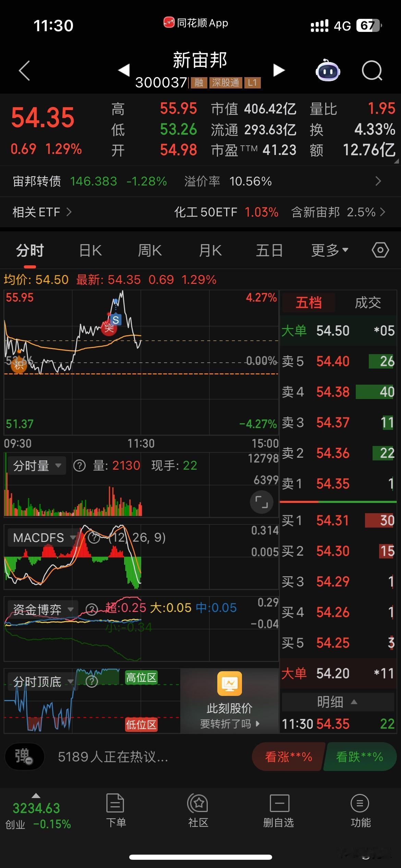The image size is (401, 868).
Task: Open 更多 chart period dropdown
Action: 330,250
